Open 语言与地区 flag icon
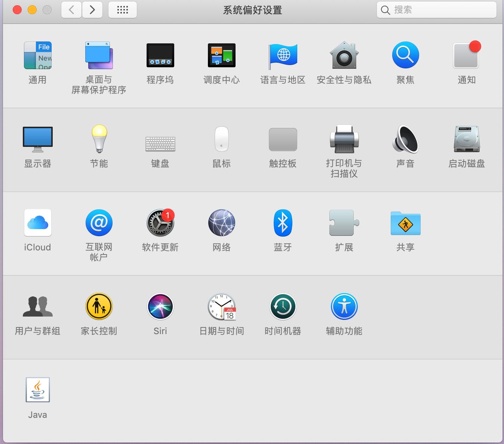 pos(283,56)
